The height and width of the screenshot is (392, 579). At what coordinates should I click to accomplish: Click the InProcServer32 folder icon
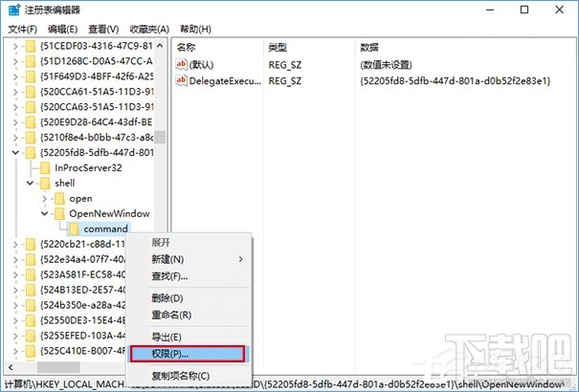(45, 168)
